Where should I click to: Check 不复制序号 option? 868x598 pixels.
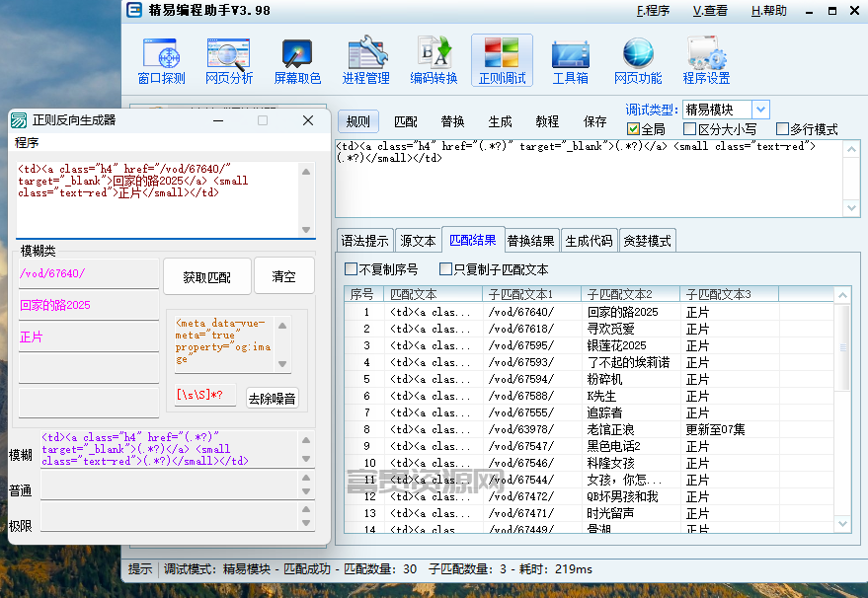pos(351,269)
